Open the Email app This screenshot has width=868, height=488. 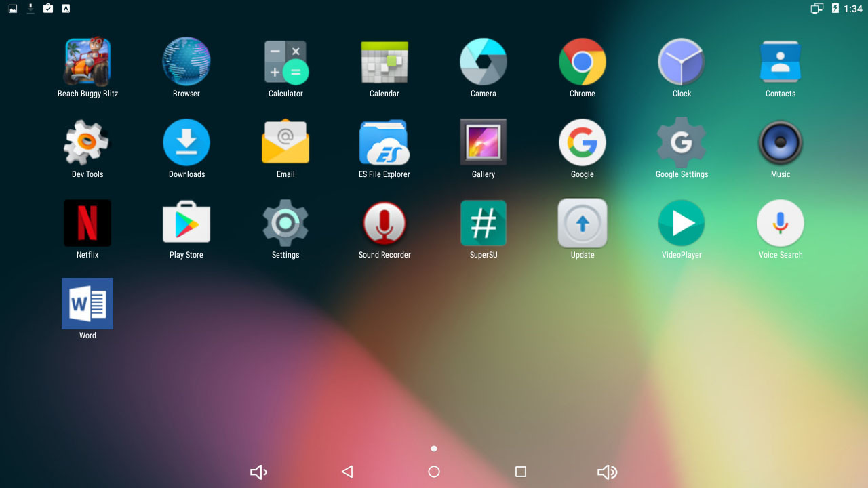[x=285, y=142]
